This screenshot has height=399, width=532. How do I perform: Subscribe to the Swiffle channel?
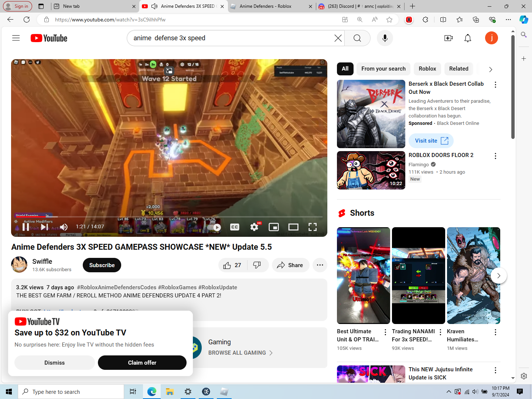[102, 265]
